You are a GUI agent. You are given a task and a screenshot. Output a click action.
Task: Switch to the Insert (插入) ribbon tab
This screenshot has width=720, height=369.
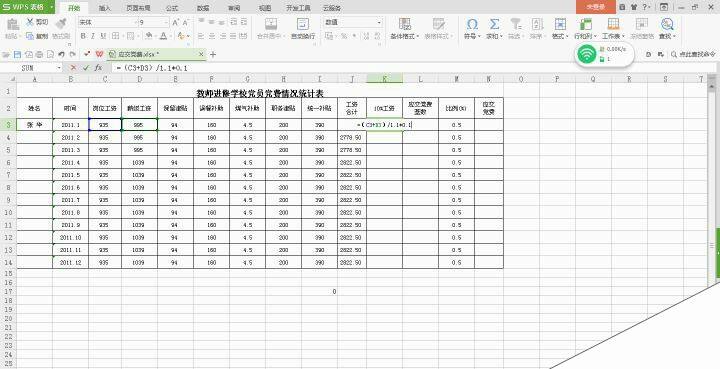(105, 8)
